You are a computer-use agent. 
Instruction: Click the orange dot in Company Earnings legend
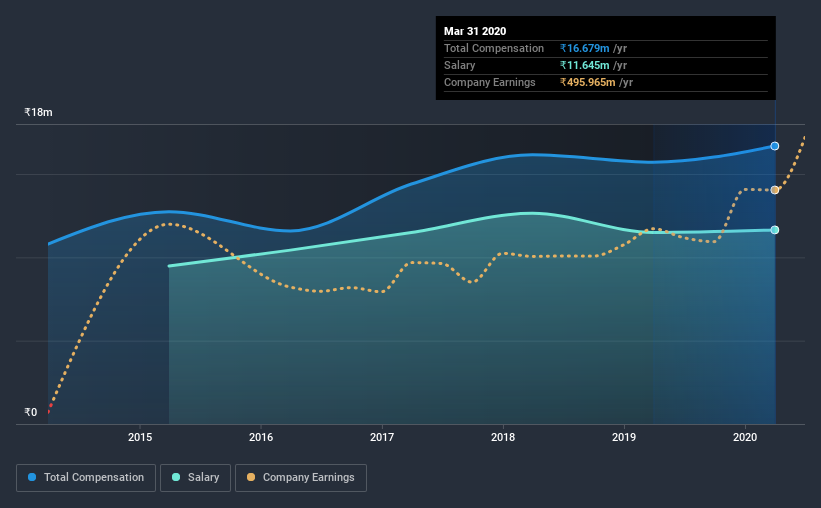[251, 477]
